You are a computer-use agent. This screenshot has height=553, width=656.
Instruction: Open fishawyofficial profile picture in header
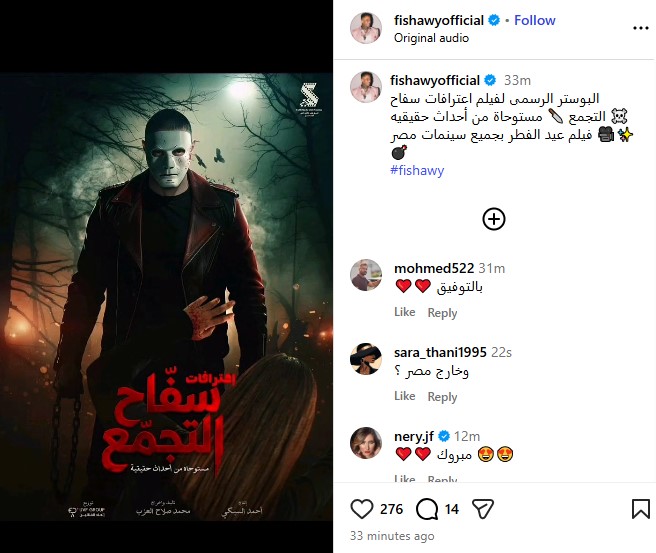tap(366, 28)
